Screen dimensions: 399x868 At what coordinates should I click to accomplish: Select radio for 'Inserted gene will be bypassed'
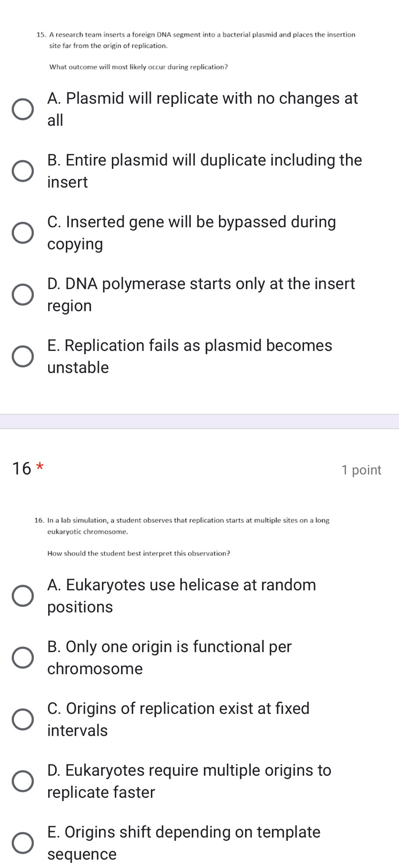point(23,233)
